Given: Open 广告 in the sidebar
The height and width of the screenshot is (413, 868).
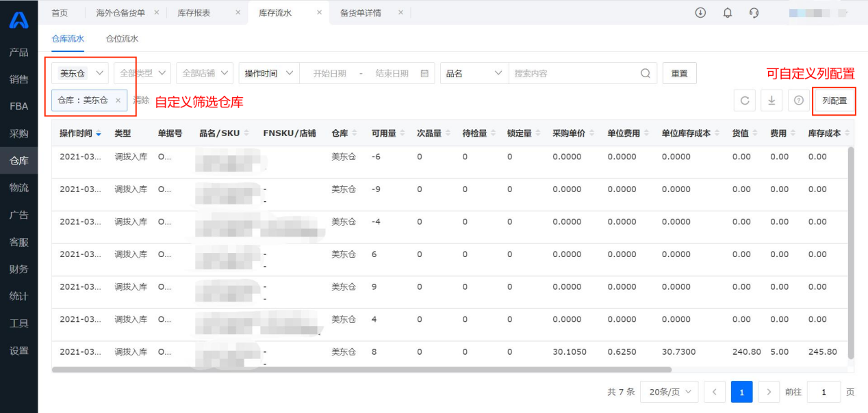Looking at the screenshot, I should (18, 215).
